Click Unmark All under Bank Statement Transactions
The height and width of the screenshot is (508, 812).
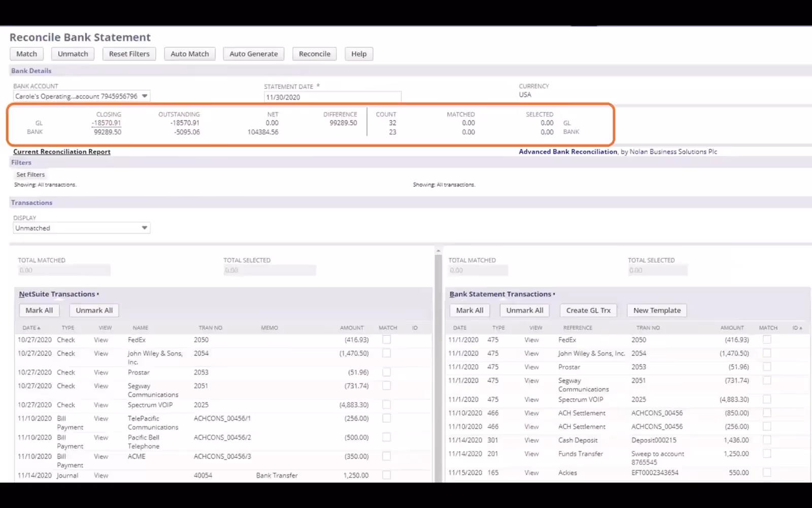tap(524, 310)
